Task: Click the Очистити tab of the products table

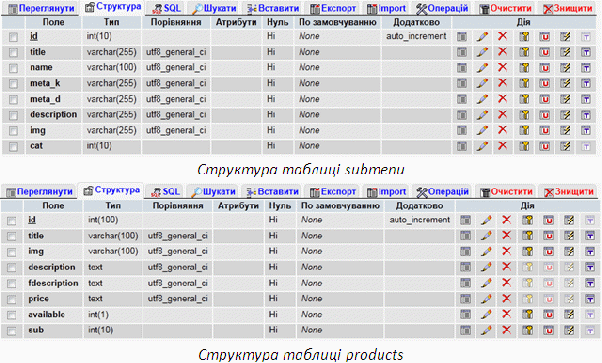Action: click(x=506, y=191)
